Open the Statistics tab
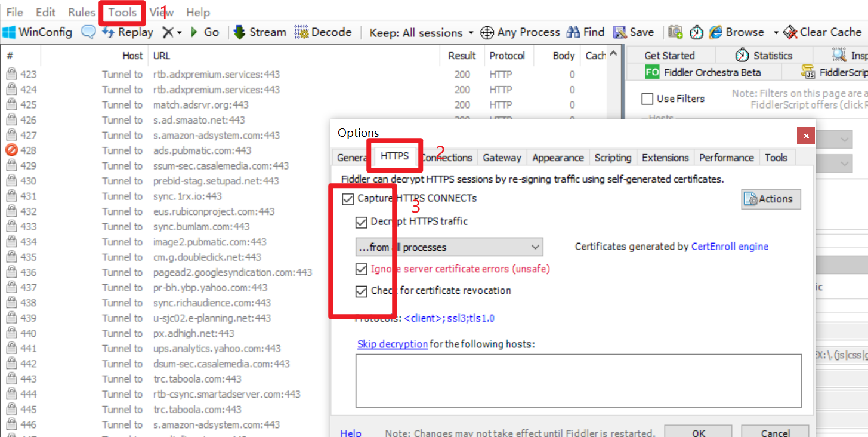The image size is (868, 437). (764, 56)
